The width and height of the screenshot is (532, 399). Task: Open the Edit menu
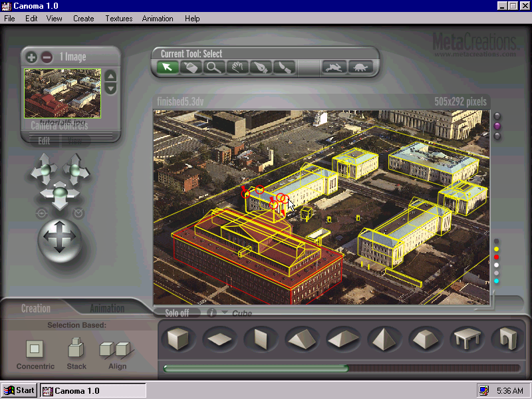31,19
